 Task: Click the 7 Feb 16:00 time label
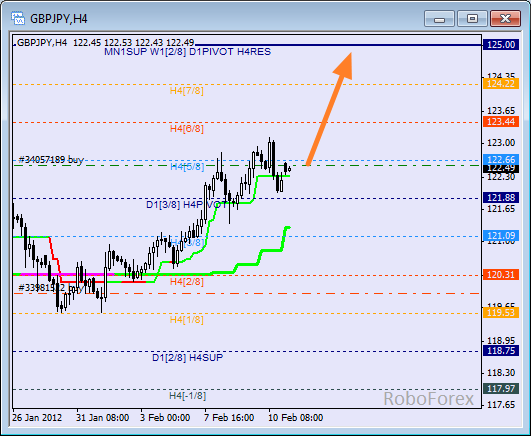229,418
